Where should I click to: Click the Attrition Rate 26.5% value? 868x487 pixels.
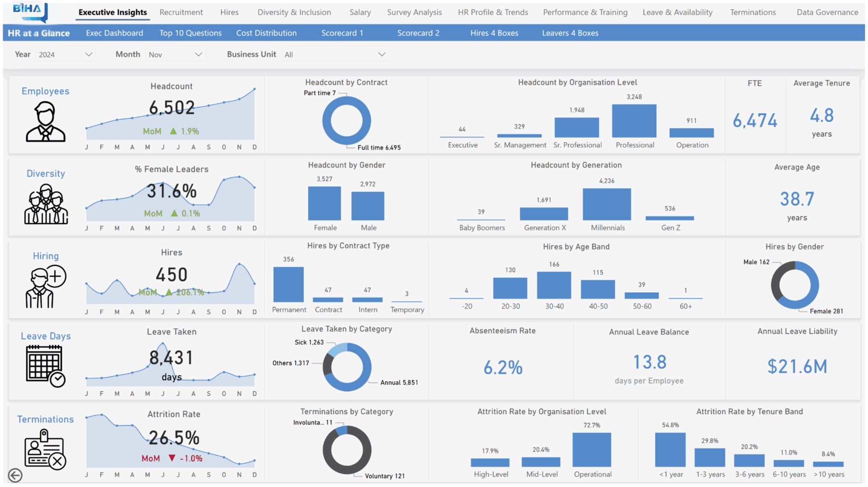174,438
